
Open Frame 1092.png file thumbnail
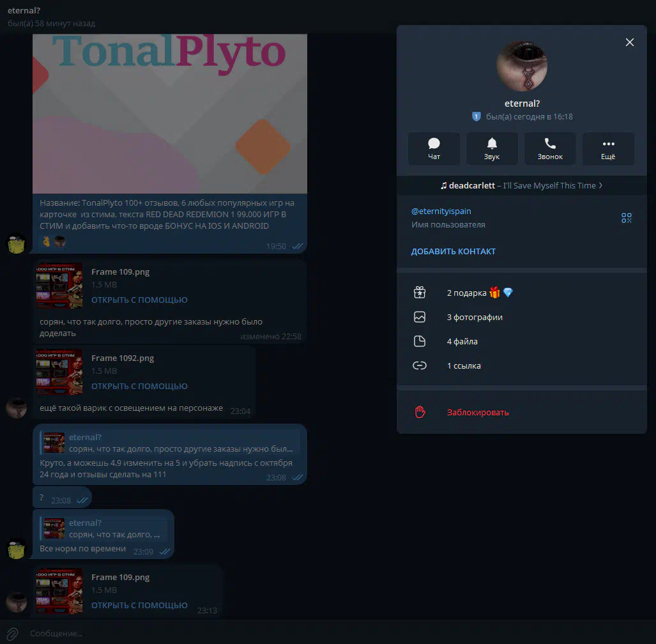pyautogui.click(x=59, y=372)
